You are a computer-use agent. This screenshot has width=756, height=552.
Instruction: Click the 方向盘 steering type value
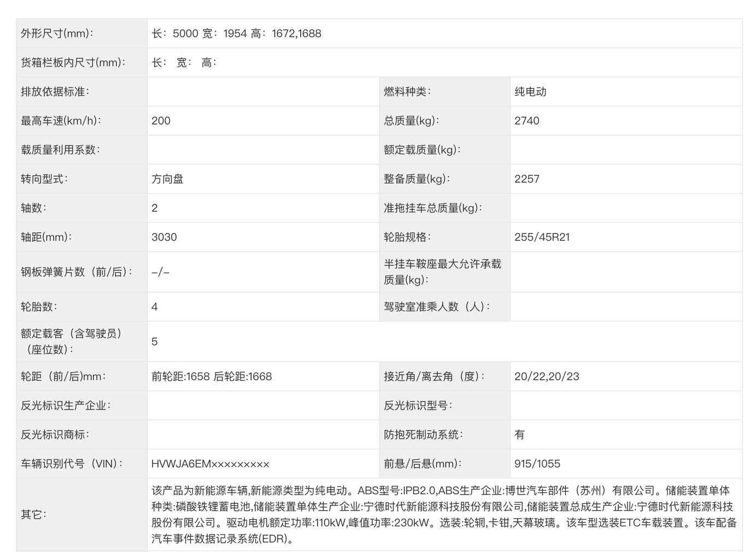pyautogui.click(x=167, y=179)
